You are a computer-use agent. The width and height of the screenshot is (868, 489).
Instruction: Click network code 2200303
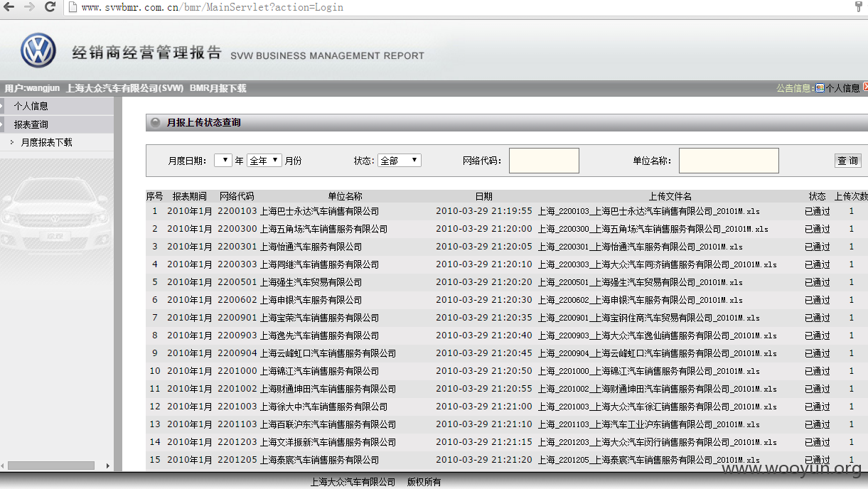237,264
